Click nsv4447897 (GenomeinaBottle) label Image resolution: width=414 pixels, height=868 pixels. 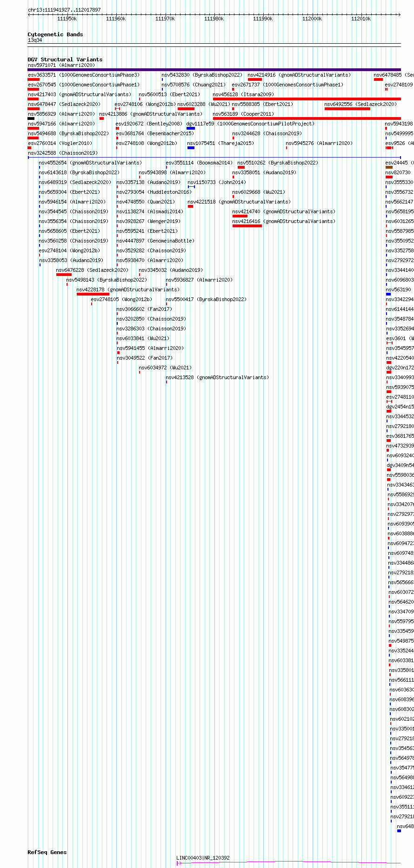tap(156, 241)
